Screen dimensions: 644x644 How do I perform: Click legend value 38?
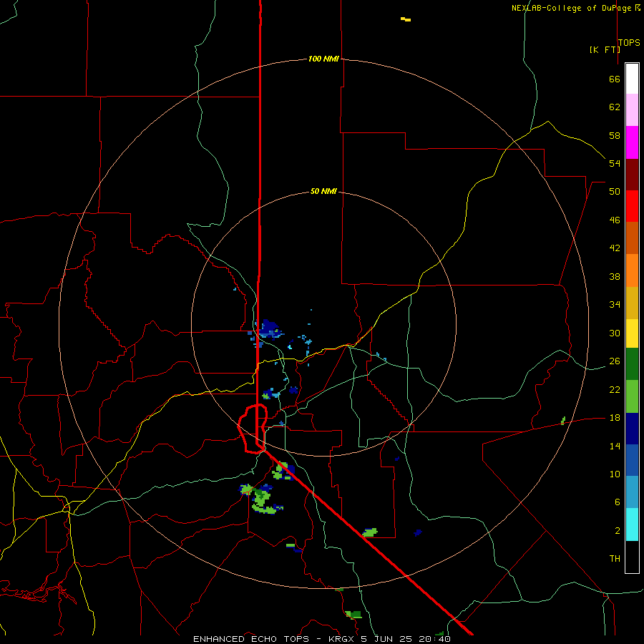tap(615, 277)
